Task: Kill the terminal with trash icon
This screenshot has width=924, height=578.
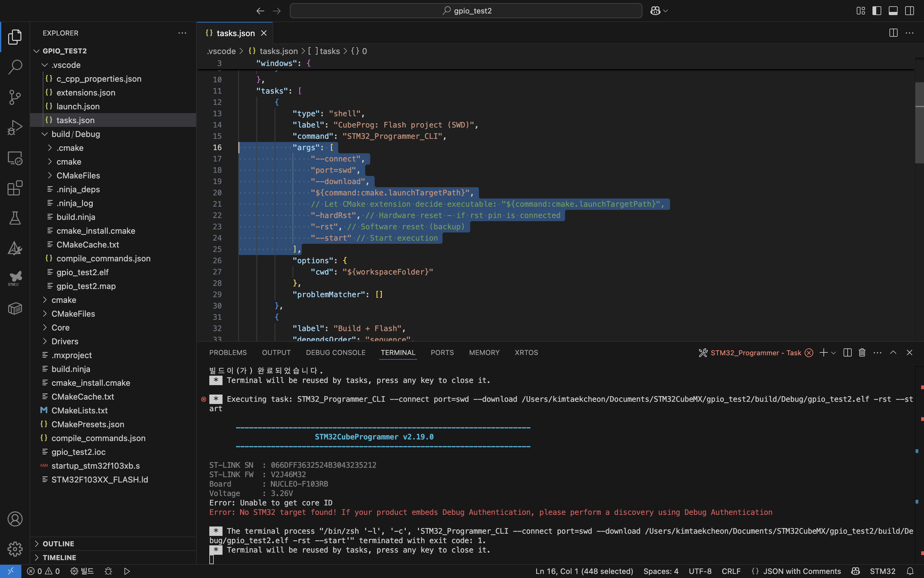Action: tap(862, 352)
